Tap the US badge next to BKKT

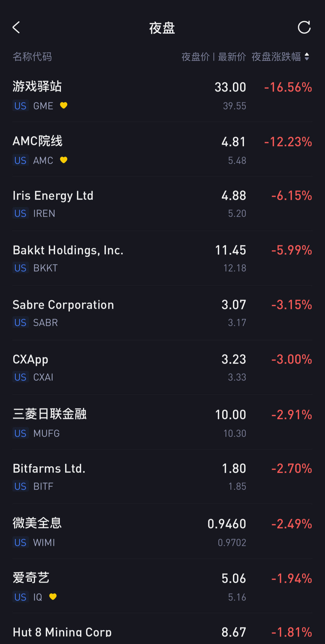pyautogui.click(x=20, y=268)
